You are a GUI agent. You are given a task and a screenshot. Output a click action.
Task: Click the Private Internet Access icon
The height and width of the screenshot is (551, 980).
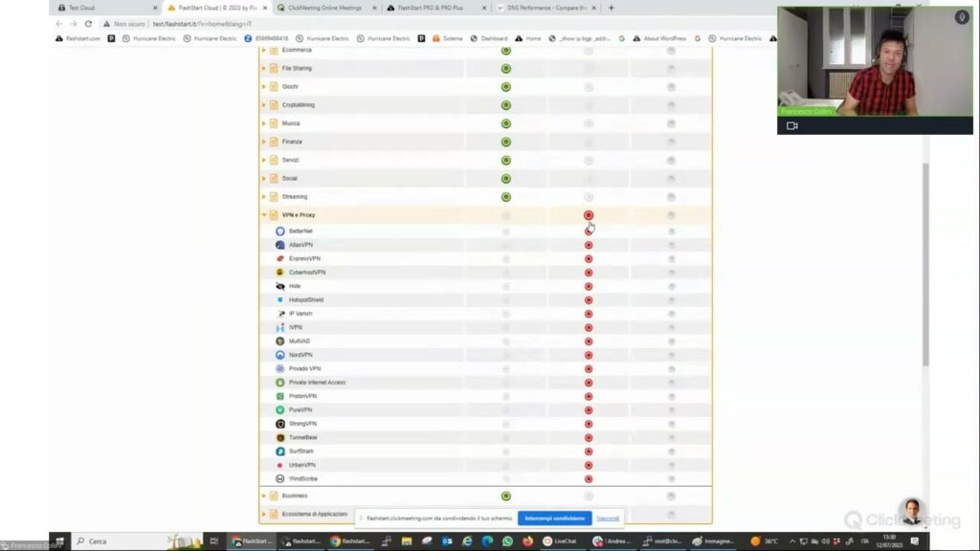pyautogui.click(x=280, y=383)
